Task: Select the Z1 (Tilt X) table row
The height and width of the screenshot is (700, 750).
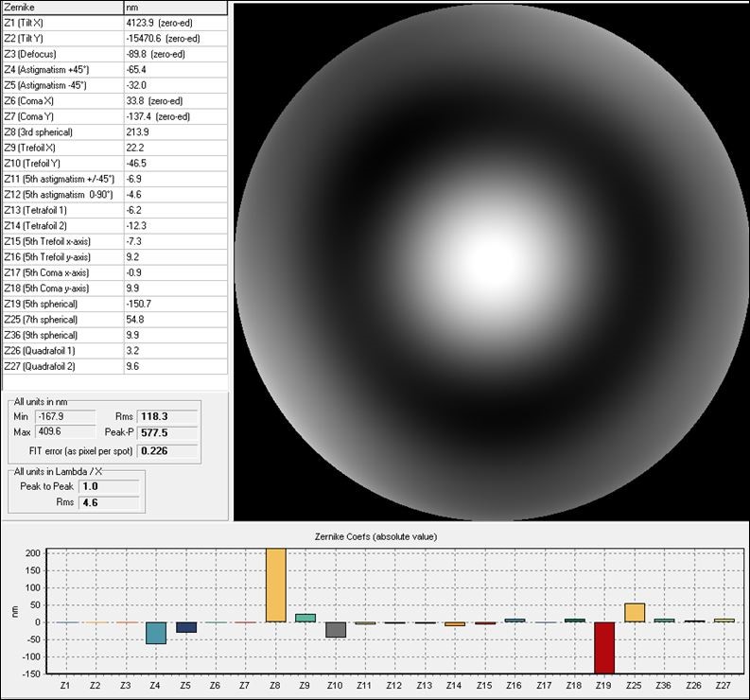Action: click(113, 23)
